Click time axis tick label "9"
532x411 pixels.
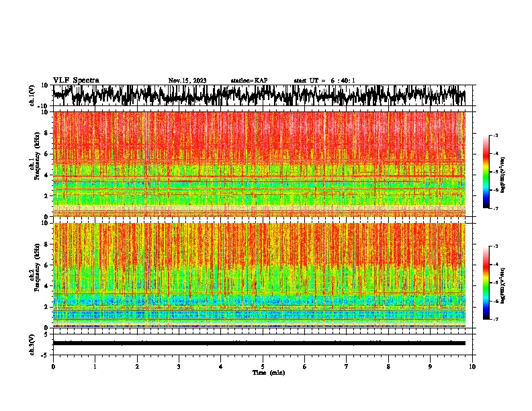430,367
